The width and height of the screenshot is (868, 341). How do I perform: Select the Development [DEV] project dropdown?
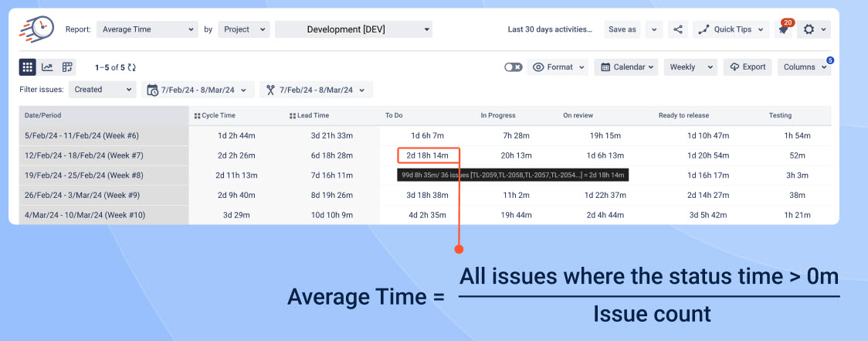coord(354,29)
